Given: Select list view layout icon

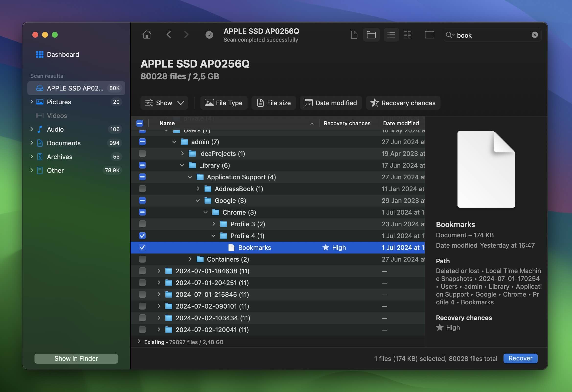Looking at the screenshot, I should pos(391,35).
